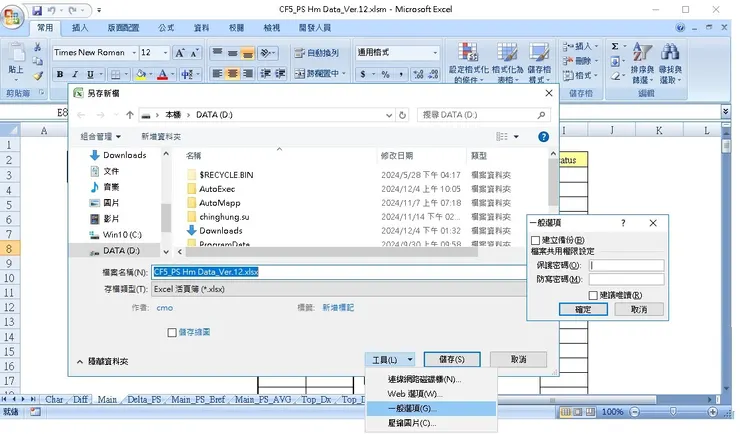
Task: Click the Format Painter brush icon
Action: 38,75
